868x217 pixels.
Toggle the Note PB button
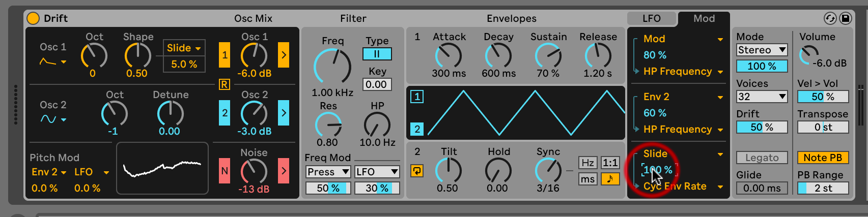[x=823, y=158]
